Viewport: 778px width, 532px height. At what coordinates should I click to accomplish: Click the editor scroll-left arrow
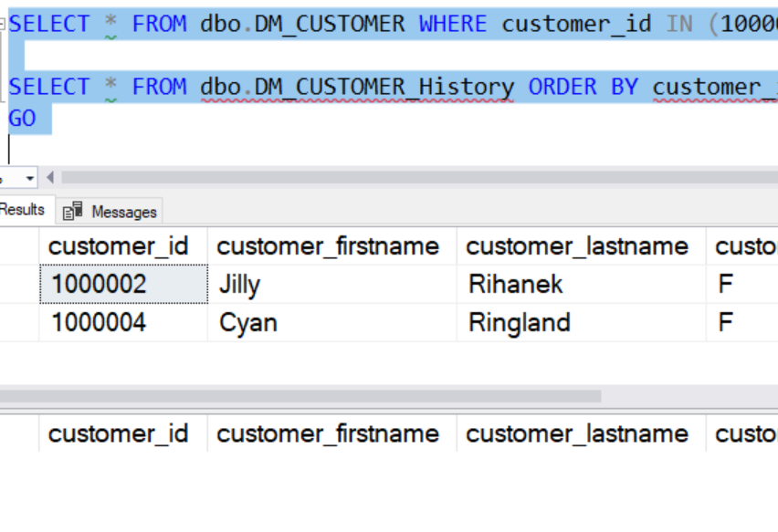[x=50, y=178]
